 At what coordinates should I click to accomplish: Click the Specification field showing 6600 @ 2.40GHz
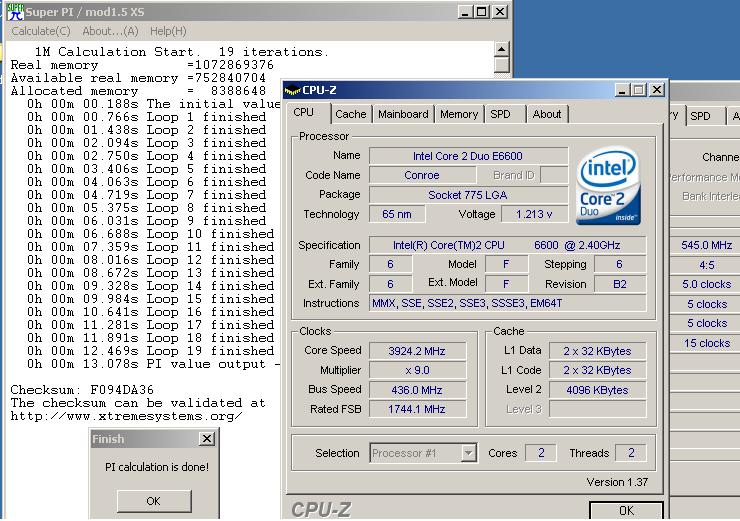click(x=507, y=245)
